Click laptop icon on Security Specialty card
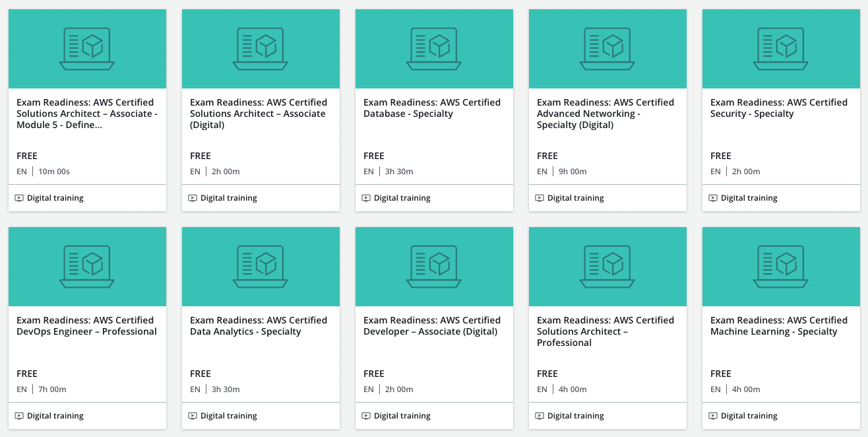 [781, 48]
